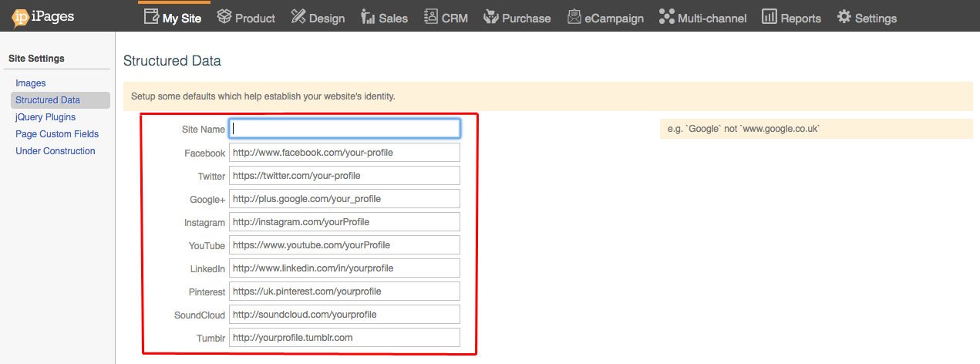Click into the Pinterest URL field
The width and height of the screenshot is (980, 364).
click(x=345, y=292)
